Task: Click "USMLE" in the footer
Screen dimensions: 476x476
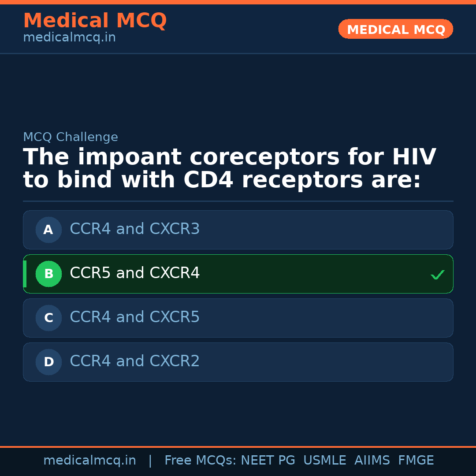Action: coord(324,461)
